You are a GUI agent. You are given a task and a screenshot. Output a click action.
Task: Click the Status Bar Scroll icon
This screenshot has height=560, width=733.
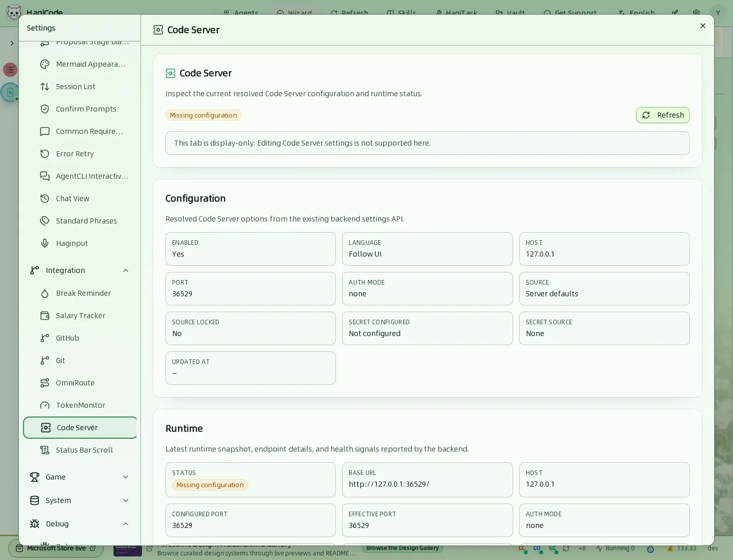tap(45, 450)
